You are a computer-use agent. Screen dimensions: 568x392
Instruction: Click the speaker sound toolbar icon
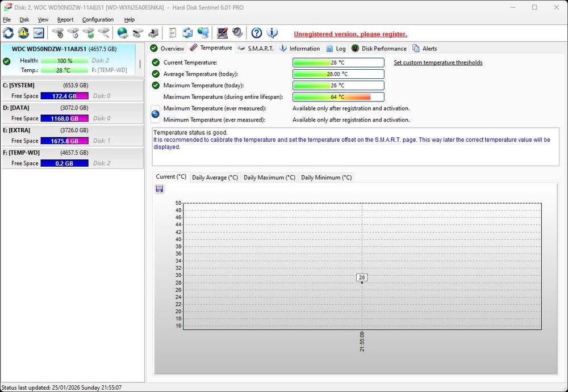(237, 33)
